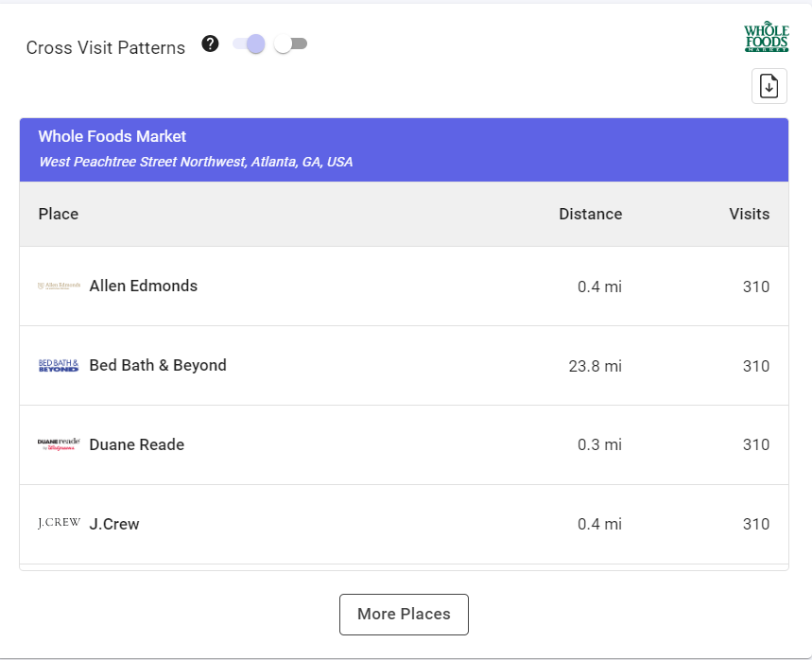Click the West Peachtree Street address text
This screenshot has width=812, height=660.
(196, 163)
